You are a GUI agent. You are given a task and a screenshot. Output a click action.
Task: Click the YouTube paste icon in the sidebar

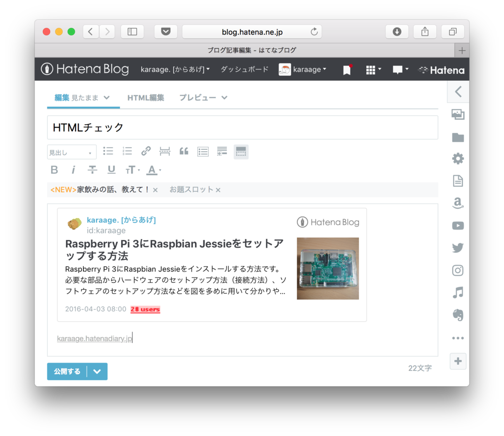click(x=458, y=226)
